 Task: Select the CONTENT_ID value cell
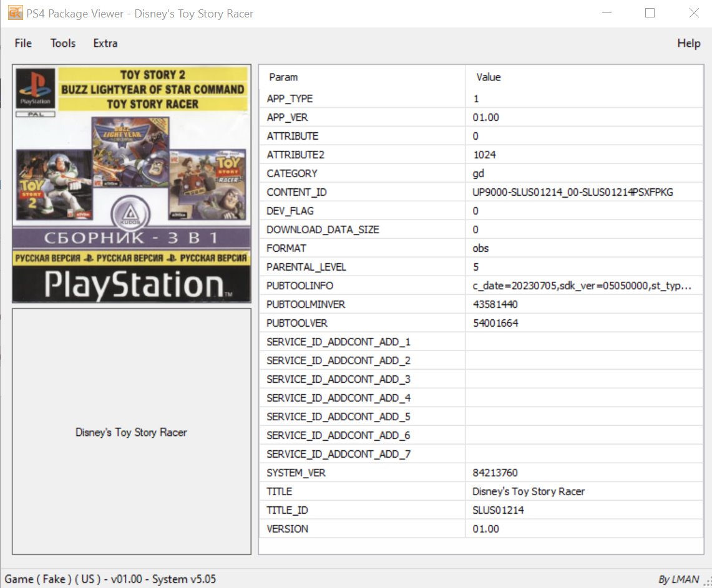tap(572, 192)
